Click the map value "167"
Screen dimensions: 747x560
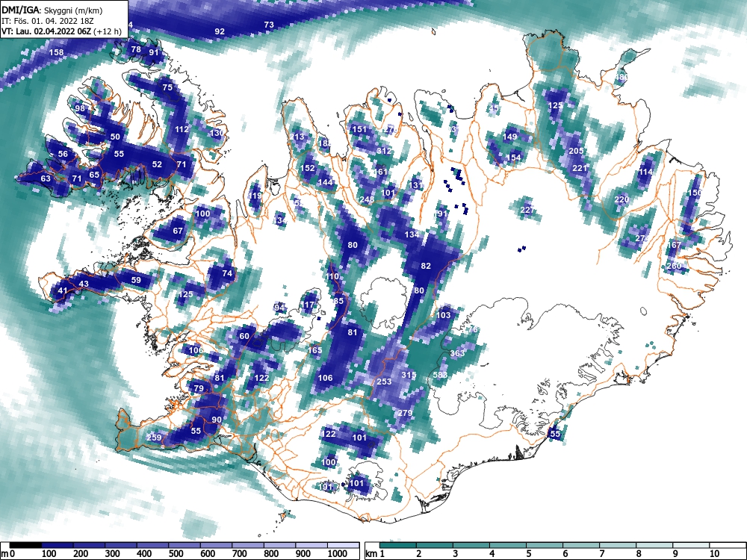coord(674,245)
